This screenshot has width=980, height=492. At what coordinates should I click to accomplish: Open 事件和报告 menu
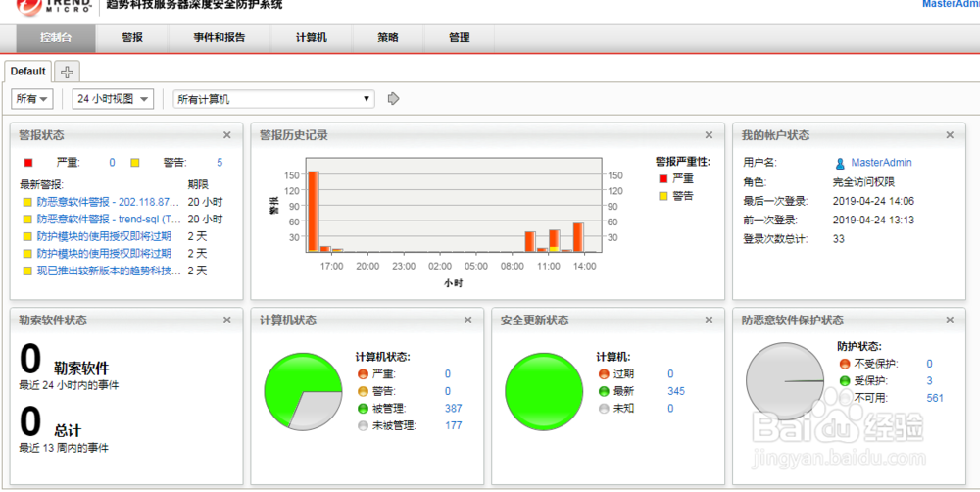click(x=220, y=37)
